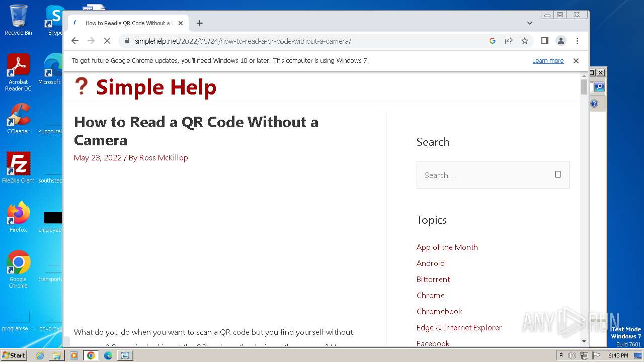Go back using the browser back arrow
The width and height of the screenshot is (644, 362).
(x=75, y=41)
